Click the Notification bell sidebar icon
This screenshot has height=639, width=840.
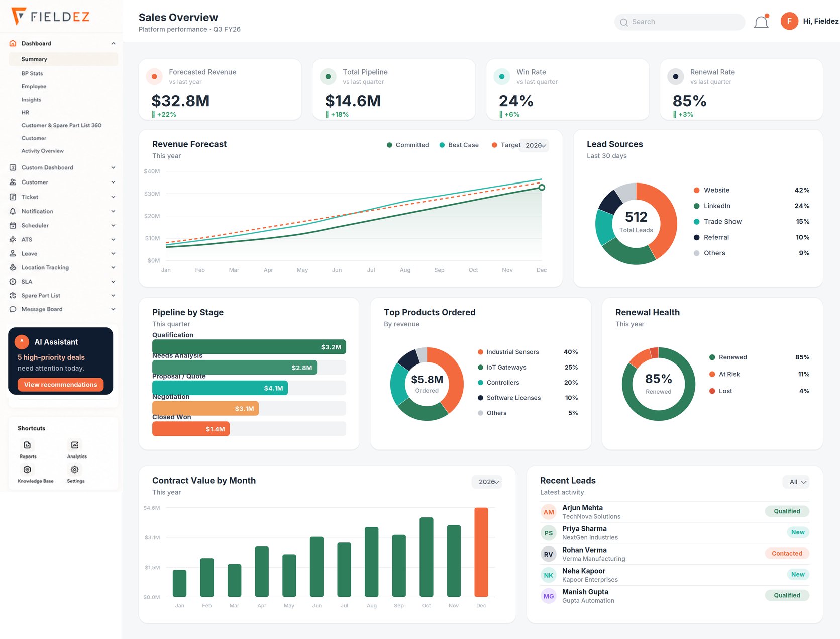click(13, 211)
